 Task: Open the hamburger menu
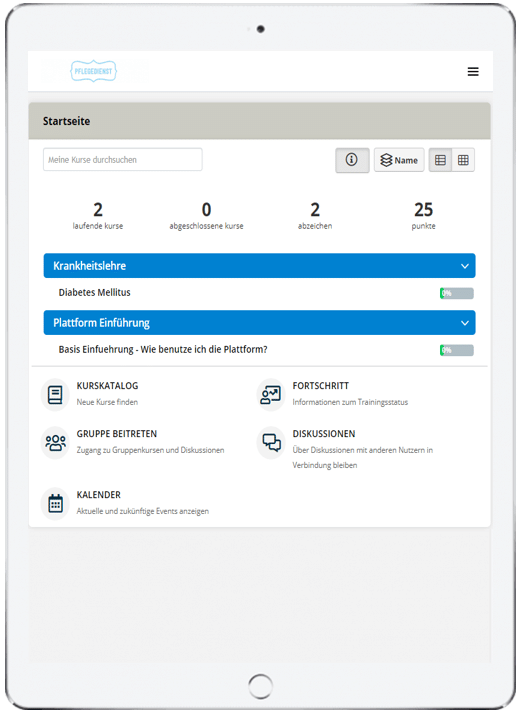coord(473,72)
